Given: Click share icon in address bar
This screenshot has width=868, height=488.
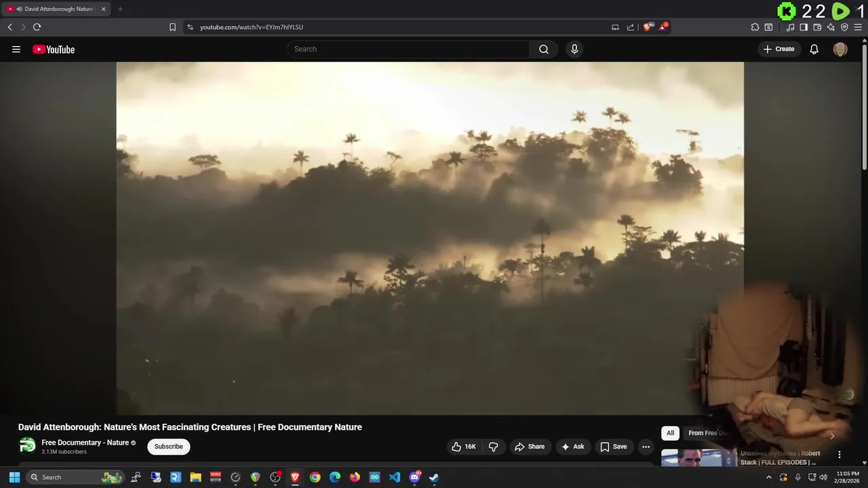Looking at the screenshot, I should [630, 27].
